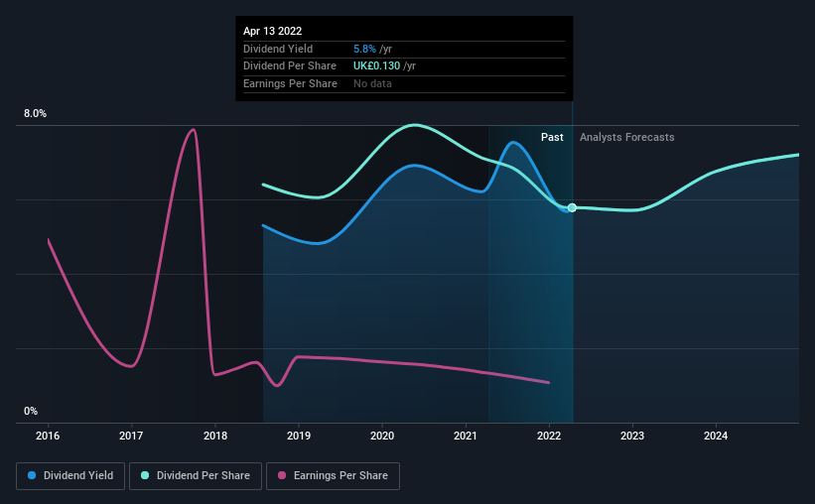Click the UK£0.130 dividend per share value
Image resolution: width=815 pixels, height=504 pixels.
coord(377,66)
